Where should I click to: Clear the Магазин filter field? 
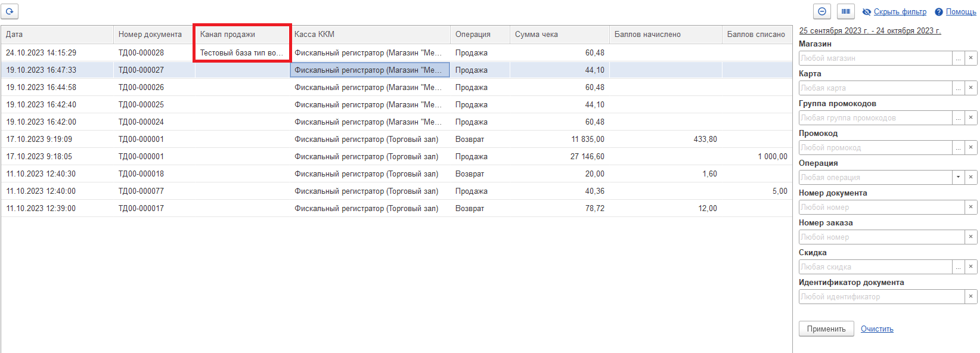point(970,58)
